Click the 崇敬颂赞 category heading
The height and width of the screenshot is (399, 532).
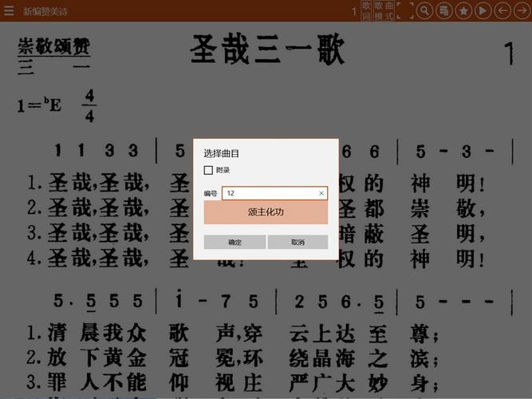[x=53, y=46]
